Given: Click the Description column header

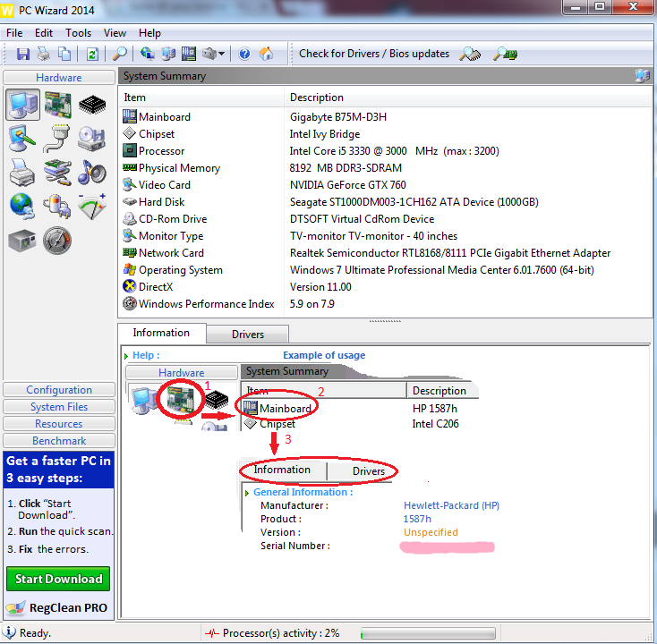Looking at the screenshot, I should [x=468, y=97].
